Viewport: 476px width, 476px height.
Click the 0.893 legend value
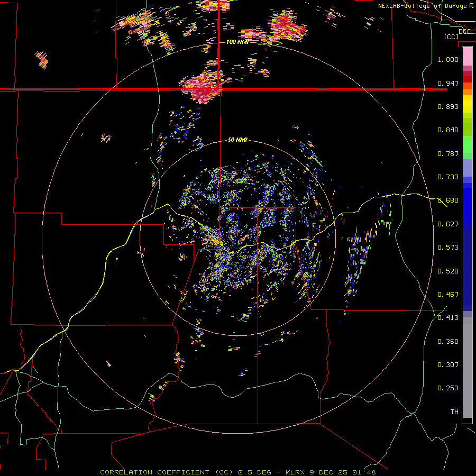pos(448,106)
